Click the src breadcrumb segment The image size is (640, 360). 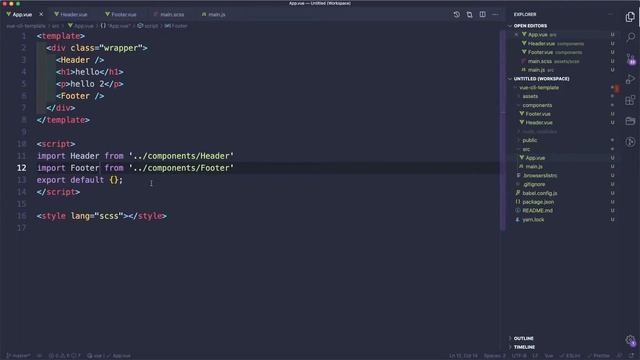pyautogui.click(x=55, y=26)
